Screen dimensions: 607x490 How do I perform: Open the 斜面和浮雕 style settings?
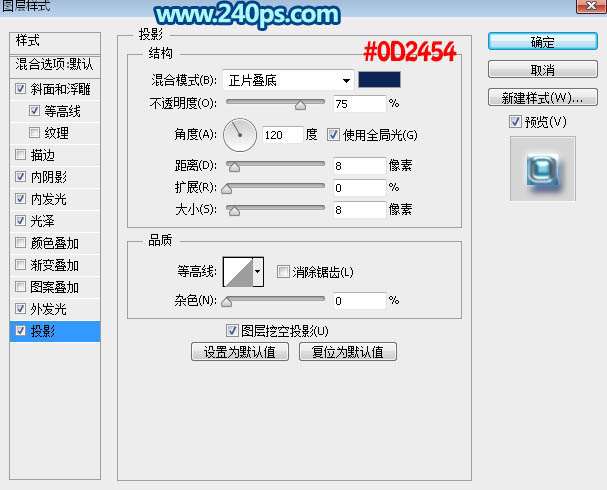(x=60, y=89)
